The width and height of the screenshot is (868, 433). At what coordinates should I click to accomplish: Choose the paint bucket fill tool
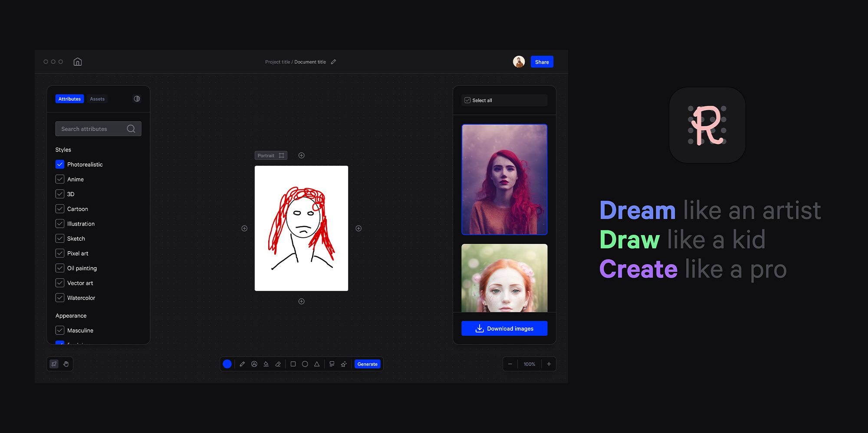pos(266,364)
